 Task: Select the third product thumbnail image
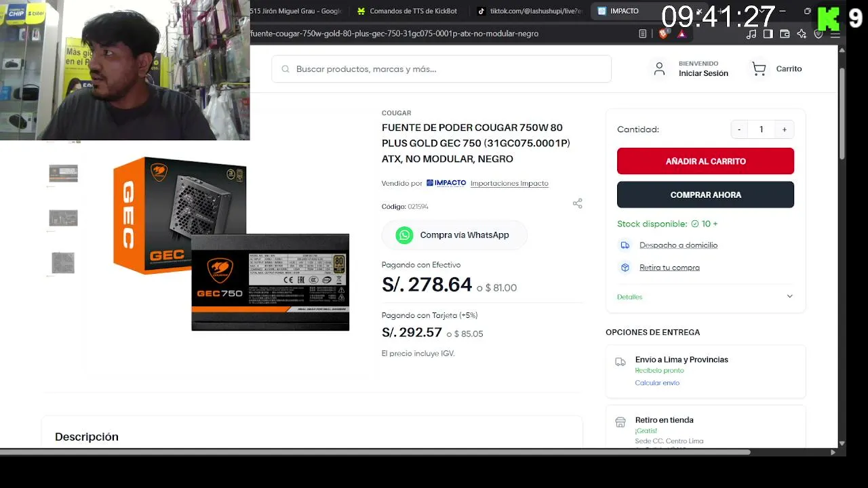coord(63,263)
